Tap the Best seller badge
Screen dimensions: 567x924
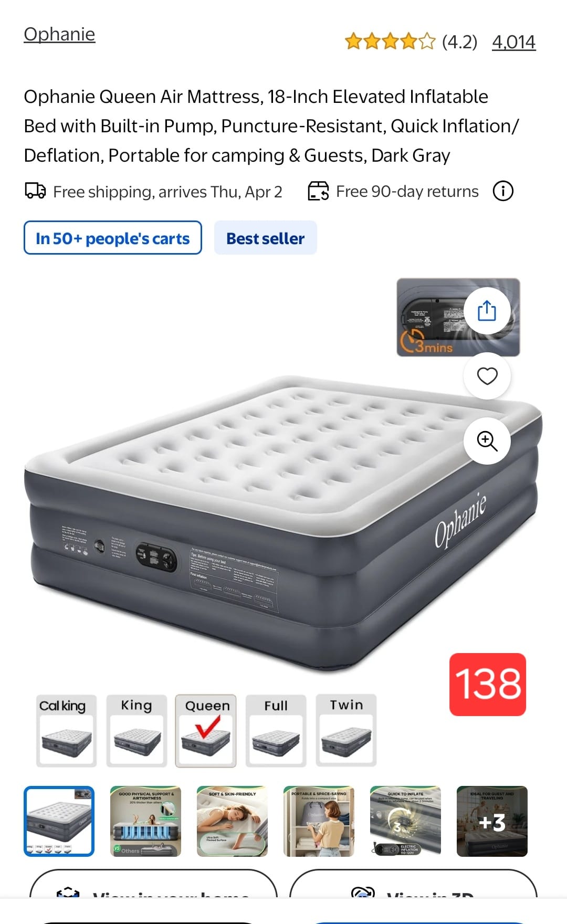click(265, 238)
